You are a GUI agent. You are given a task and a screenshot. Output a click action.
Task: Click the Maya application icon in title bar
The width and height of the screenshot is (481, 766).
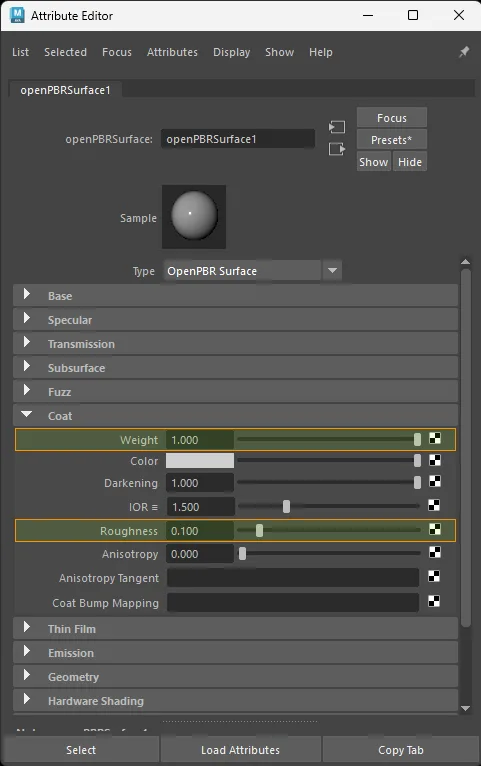17,15
